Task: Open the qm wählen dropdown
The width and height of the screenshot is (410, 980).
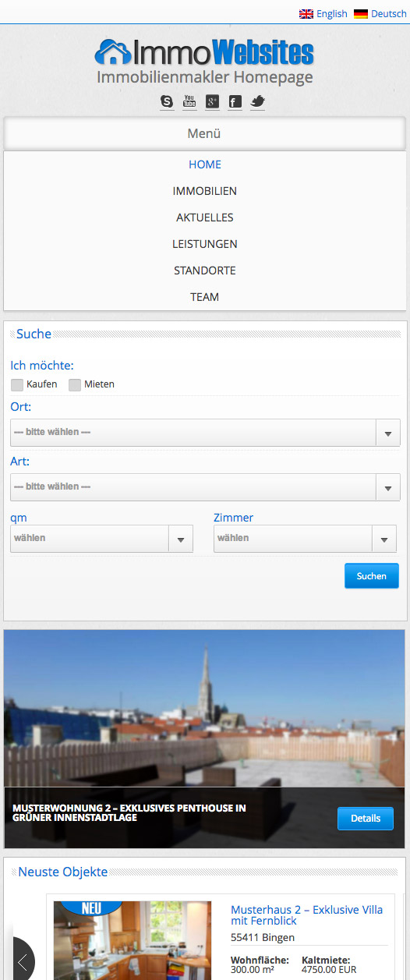Action: pos(101,539)
